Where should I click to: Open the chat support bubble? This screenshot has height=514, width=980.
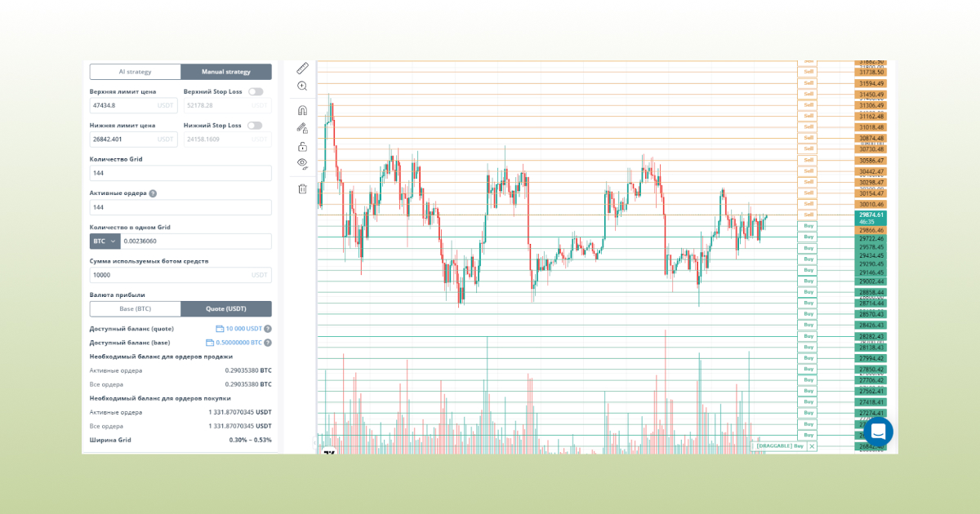878,432
